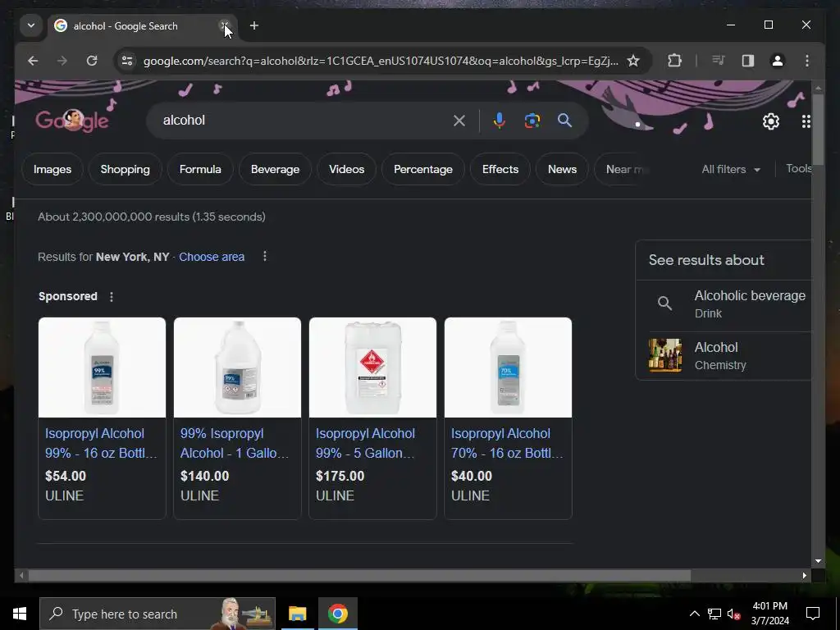840x630 pixels.
Task: Switch to Images results
Action: pos(52,169)
